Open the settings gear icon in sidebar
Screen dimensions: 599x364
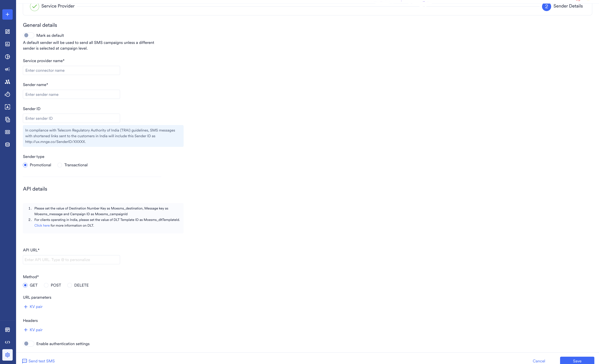[x=8, y=355]
